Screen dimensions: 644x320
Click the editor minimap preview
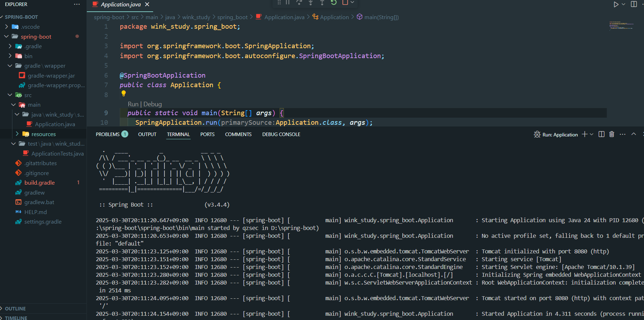(621, 26)
